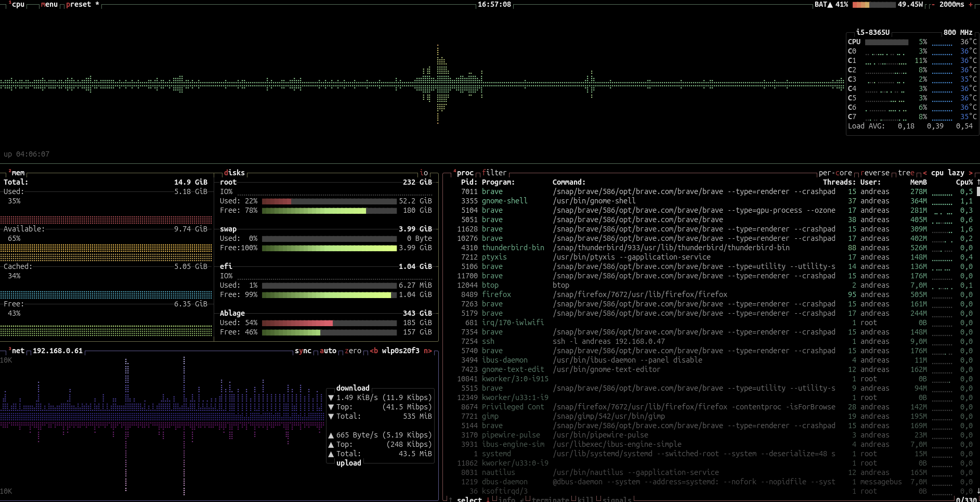Click kill in the bottom action bar

click(585, 498)
